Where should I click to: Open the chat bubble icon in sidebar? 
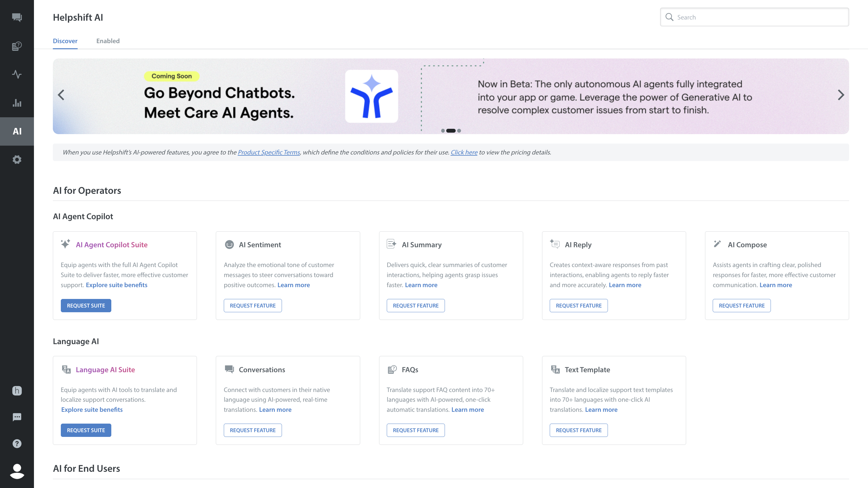click(x=17, y=417)
